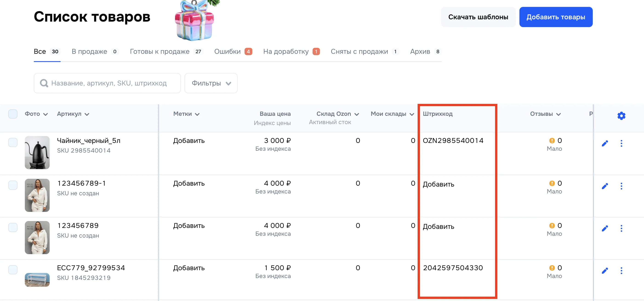Click the Добавить товары button
Image resolution: width=644 pixels, height=301 pixels.
556,17
